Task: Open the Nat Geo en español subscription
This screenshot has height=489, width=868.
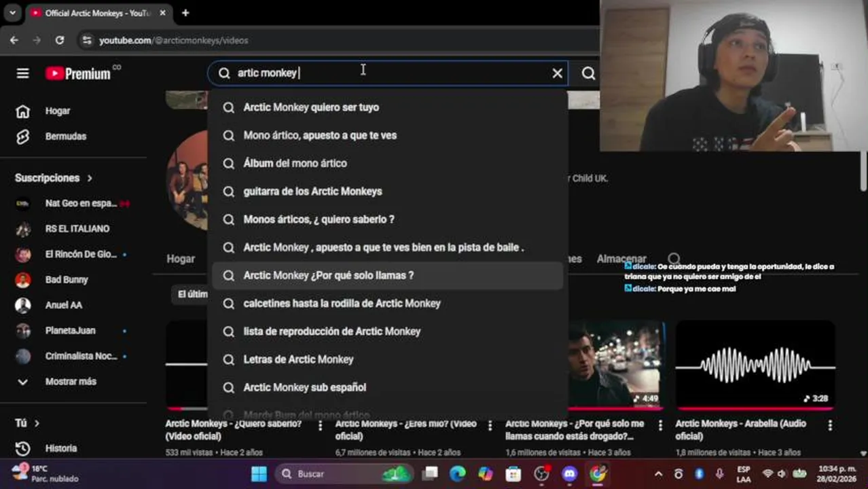Action: [74, 203]
